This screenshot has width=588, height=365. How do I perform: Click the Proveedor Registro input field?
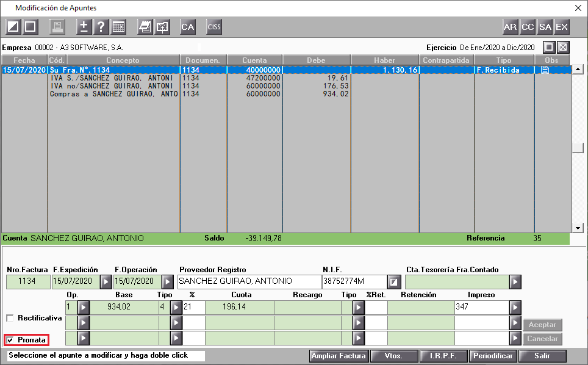[249, 281]
